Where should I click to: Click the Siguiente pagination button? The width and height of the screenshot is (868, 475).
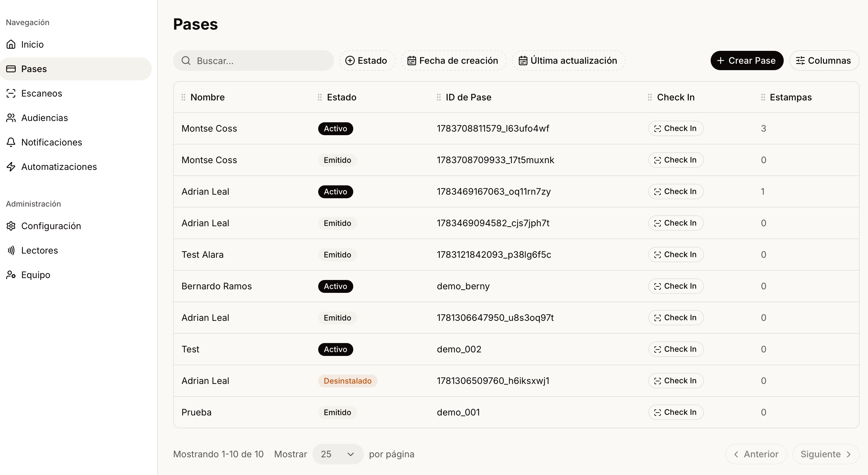point(826,454)
